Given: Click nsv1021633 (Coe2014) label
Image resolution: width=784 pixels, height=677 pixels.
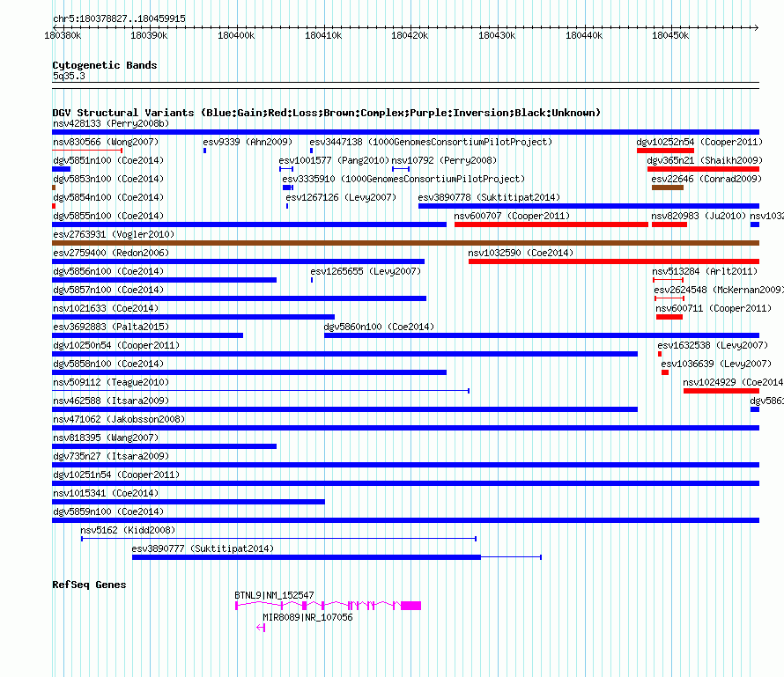Looking at the screenshot, I should pos(106,308).
